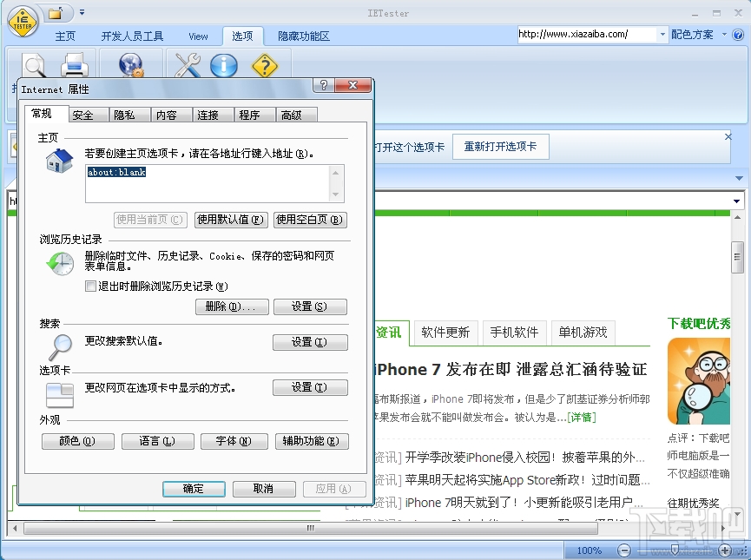This screenshot has width=751, height=560.
Task: Click the Print toolbar icon
Action: (76, 66)
